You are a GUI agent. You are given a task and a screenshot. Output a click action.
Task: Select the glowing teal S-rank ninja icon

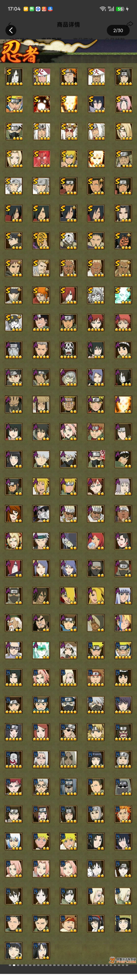pos(123,295)
